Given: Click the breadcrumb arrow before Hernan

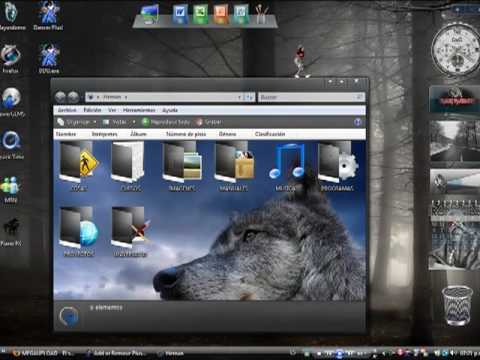Looking at the screenshot, I should click(x=98, y=97).
